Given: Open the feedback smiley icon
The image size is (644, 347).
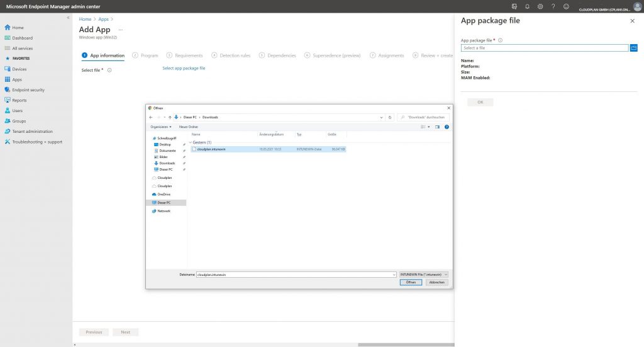Looking at the screenshot, I should [566, 6].
